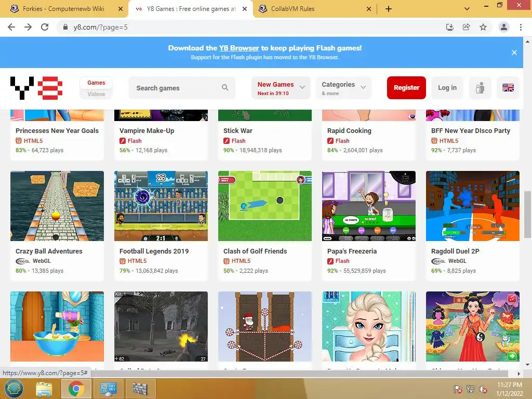
Task: Click the WebGL icon under Crazy Ball Adventures
Action: [23, 261]
